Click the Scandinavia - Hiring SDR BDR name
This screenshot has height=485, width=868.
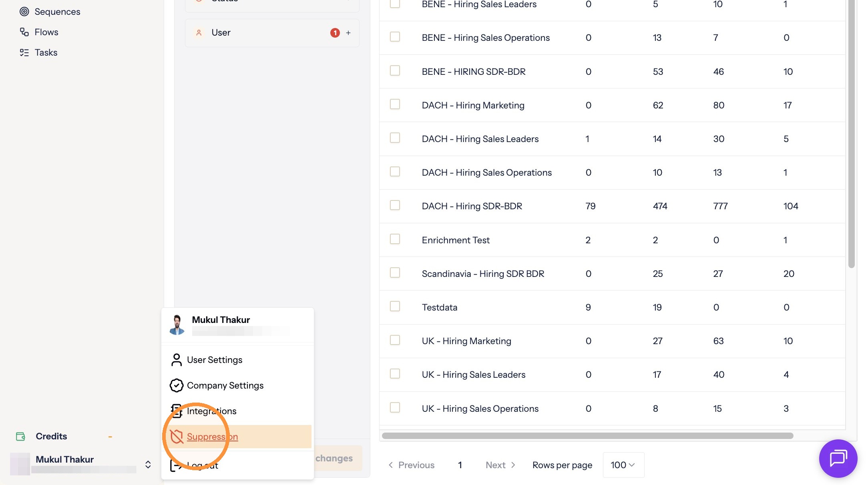coord(483,274)
